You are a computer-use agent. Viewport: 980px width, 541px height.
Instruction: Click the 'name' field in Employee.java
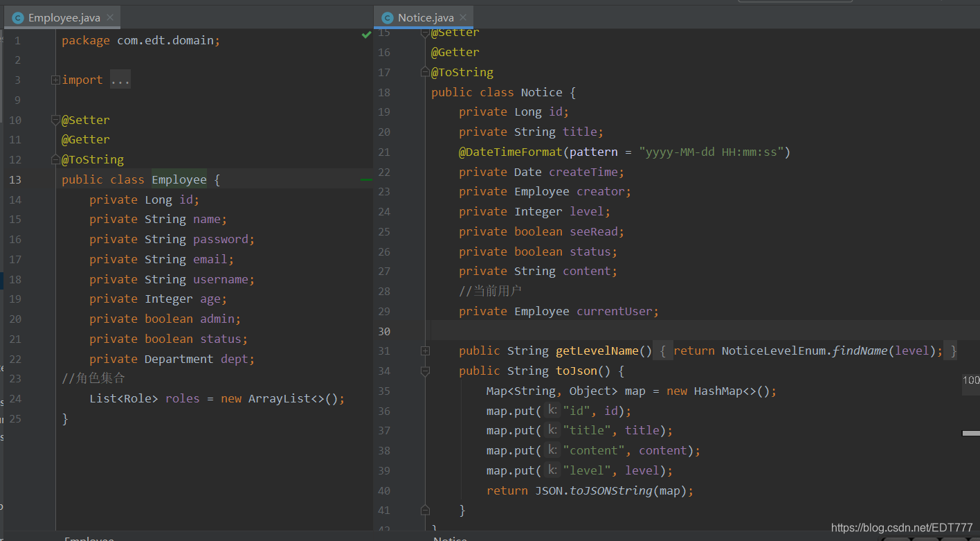(x=207, y=220)
